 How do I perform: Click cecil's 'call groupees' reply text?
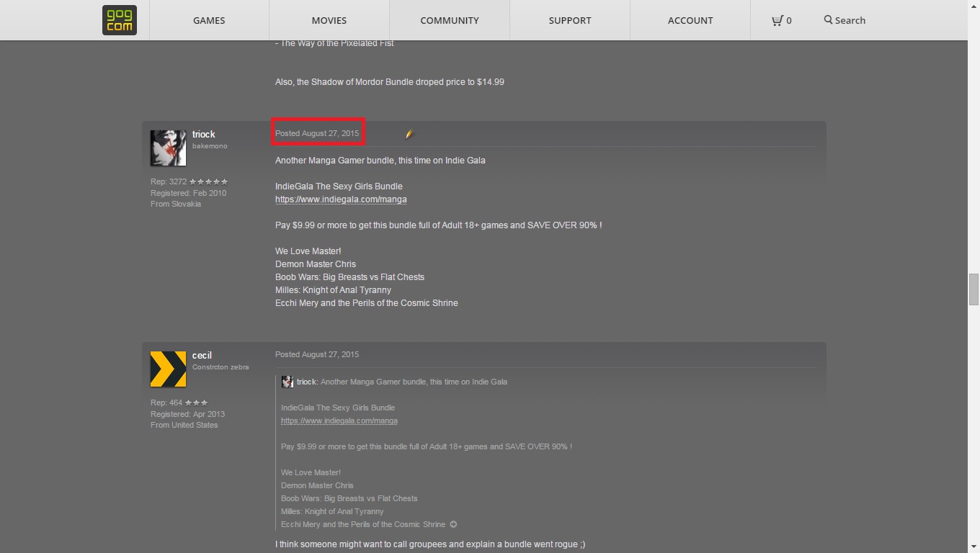coord(430,544)
